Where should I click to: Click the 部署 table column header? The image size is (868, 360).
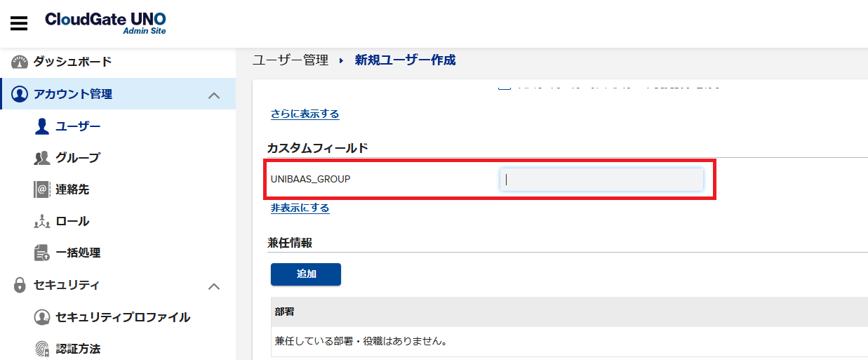tap(284, 312)
